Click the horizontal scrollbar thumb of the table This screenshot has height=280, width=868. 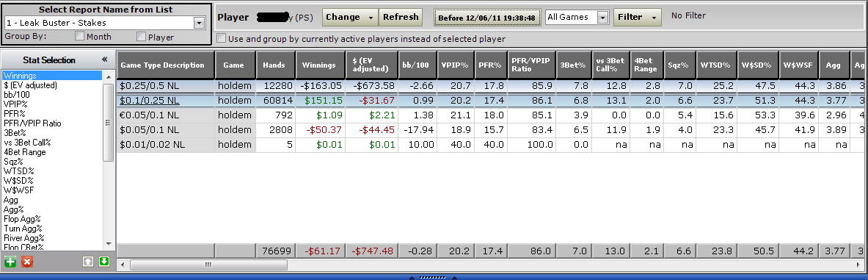coord(208,265)
